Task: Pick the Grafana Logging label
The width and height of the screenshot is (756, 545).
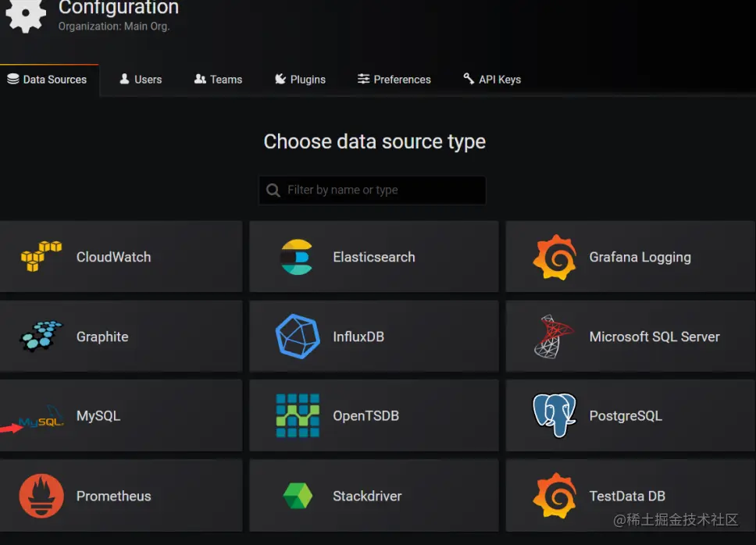Action: point(640,258)
